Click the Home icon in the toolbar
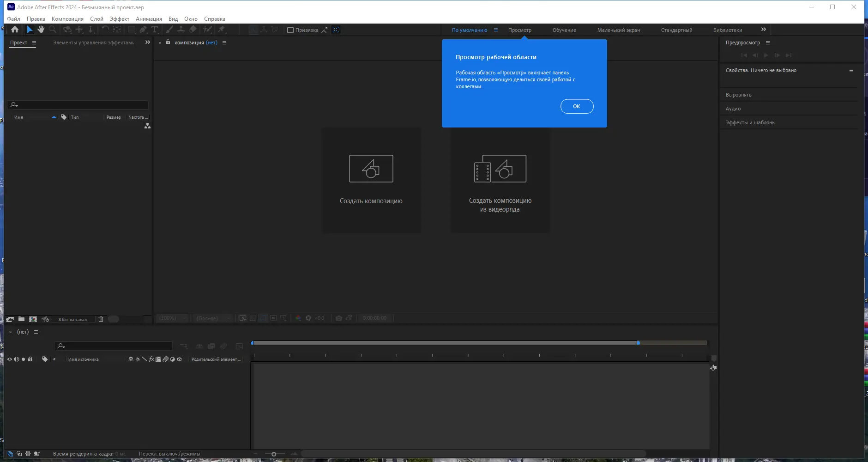This screenshot has width=868, height=462. (x=15, y=30)
